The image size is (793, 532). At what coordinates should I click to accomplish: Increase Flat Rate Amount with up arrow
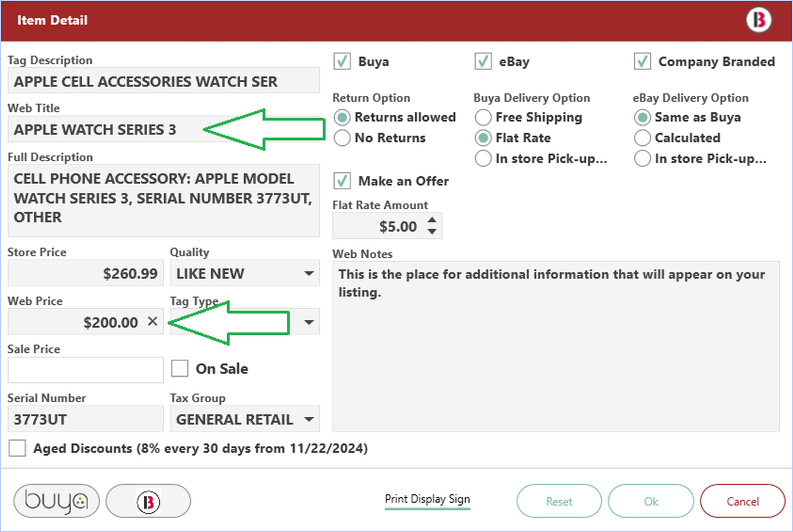tap(432, 219)
